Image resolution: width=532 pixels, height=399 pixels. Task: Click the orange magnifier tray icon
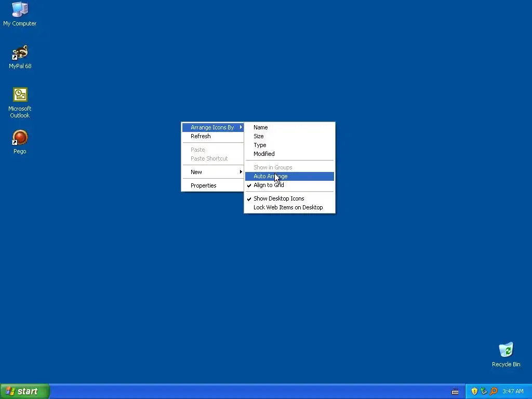coord(494,391)
